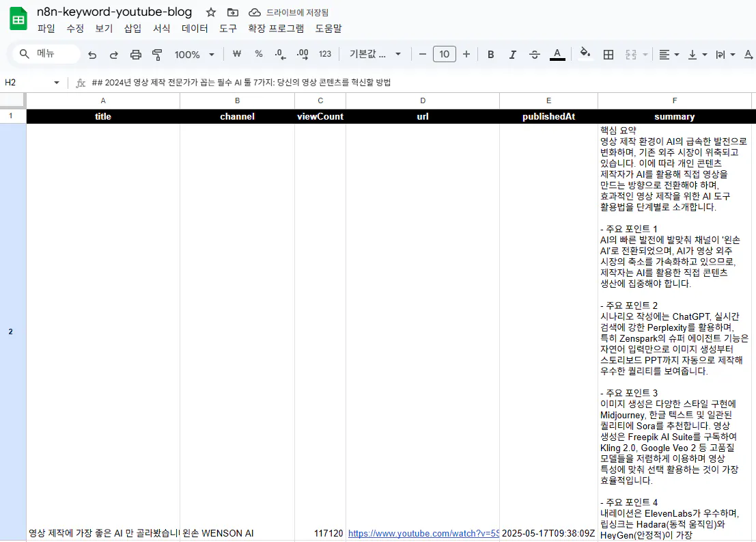Toggle italic formatting

pyautogui.click(x=512, y=55)
